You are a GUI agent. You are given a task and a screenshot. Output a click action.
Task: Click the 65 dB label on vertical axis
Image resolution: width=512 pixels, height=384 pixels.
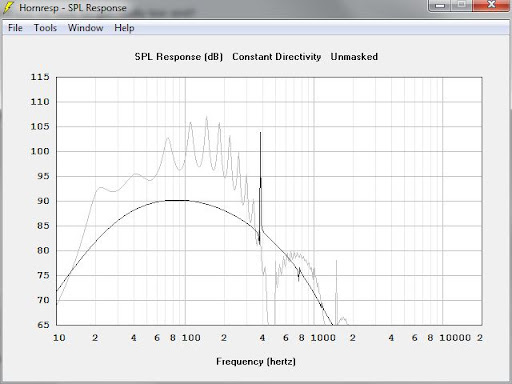43,325
